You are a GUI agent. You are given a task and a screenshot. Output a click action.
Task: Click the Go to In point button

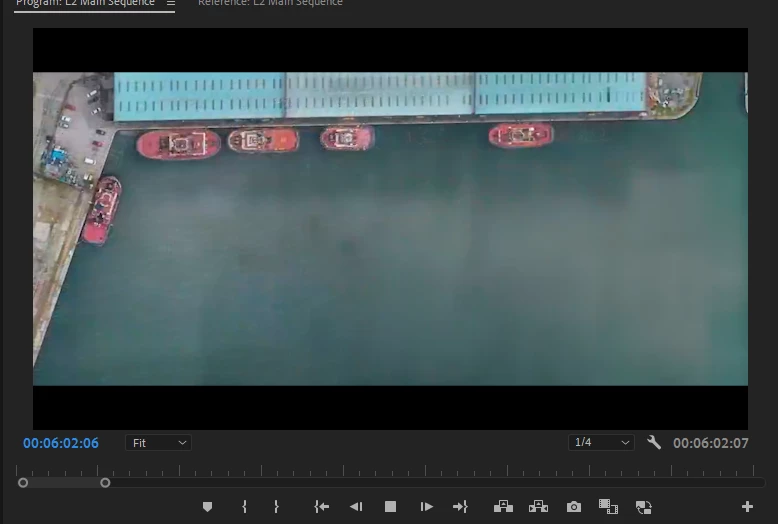click(322, 507)
